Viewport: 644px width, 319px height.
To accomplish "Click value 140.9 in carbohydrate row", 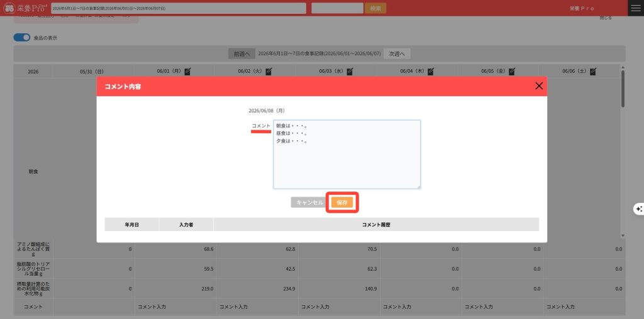I will tap(371, 289).
